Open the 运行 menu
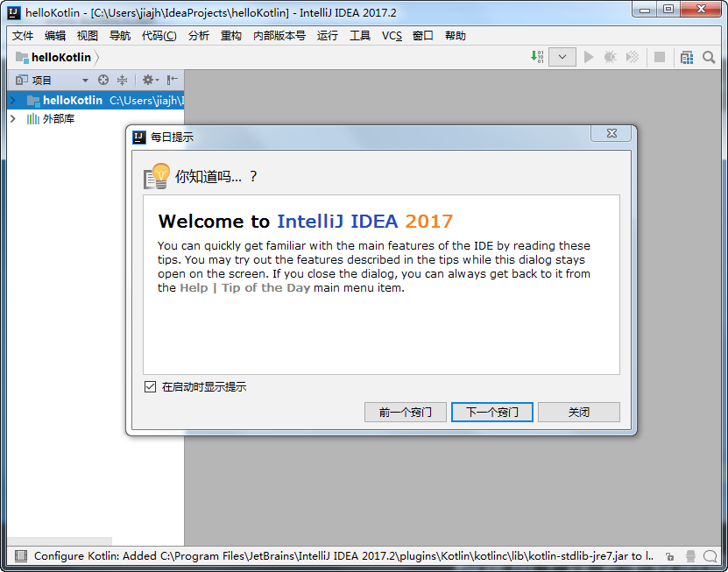This screenshot has width=728, height=572. point(328,36)
